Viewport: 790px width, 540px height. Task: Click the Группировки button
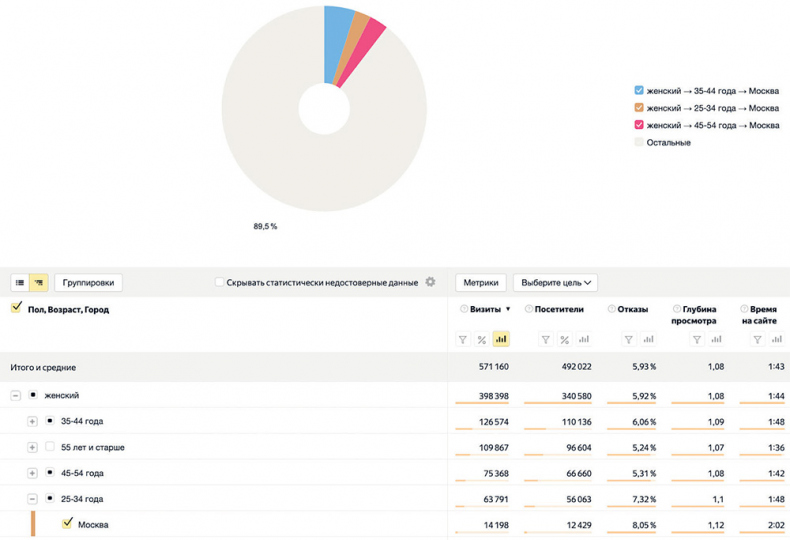tap(89, 283)
